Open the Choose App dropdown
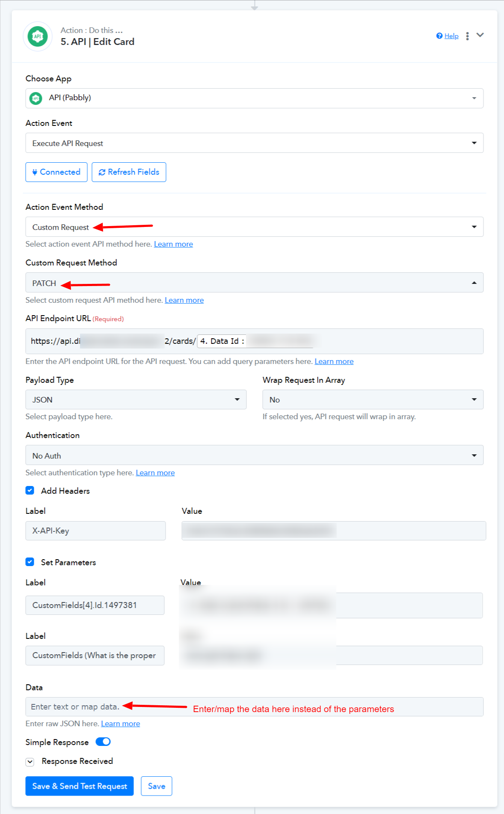The height and width of the screenshot is (814, 504). 254,98
